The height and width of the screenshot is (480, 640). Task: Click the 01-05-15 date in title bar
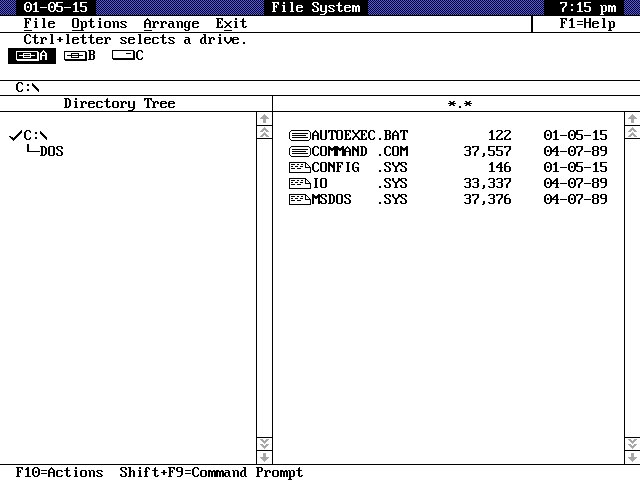click(56, 7)
